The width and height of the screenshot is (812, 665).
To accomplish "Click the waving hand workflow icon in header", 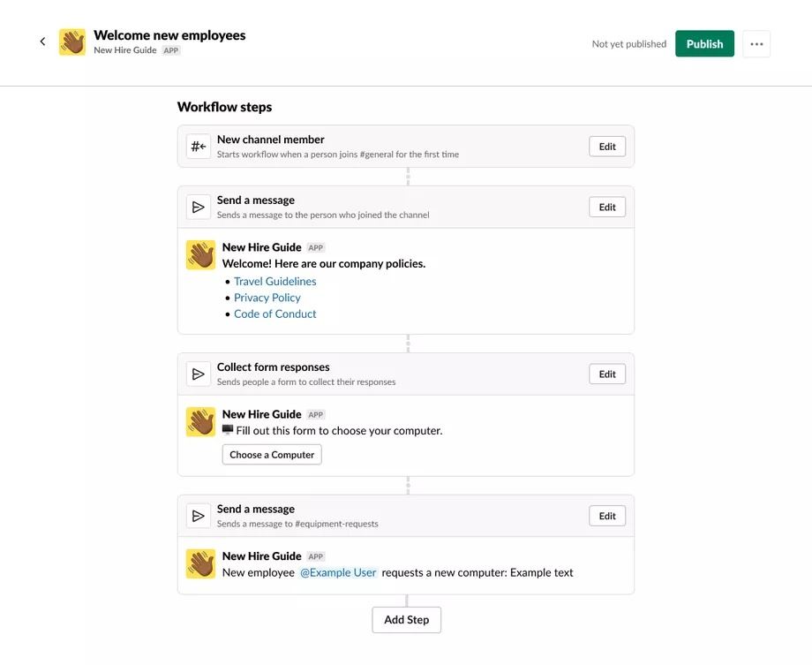I will (x=72, y=42).
